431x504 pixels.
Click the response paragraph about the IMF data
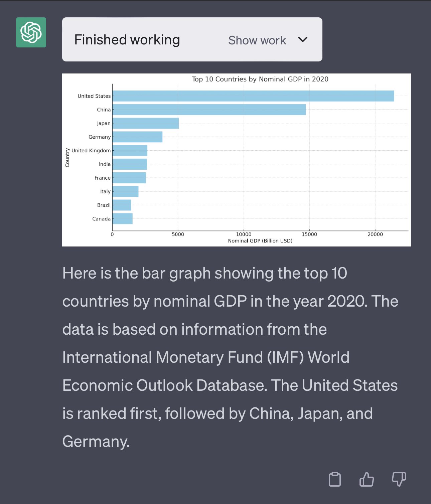pyautogui.click(x=230, y=357)
